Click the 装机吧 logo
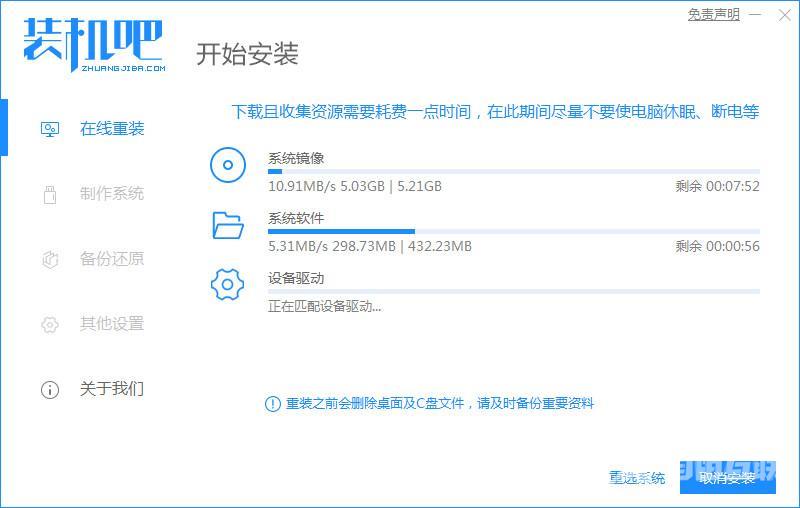Viewport: 800px width, 508px height. click(92, 43)
